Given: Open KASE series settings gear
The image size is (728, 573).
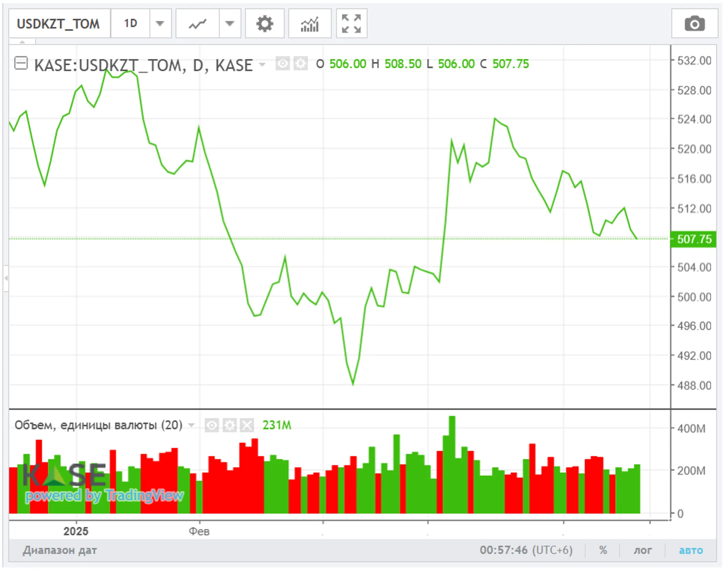Looking at the screenshot, I should 300,63.
